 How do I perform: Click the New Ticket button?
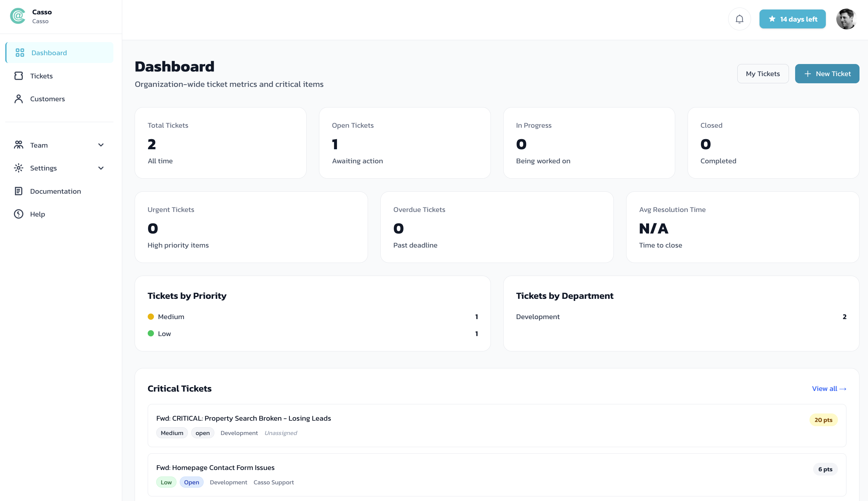click(x=827, y=73)
